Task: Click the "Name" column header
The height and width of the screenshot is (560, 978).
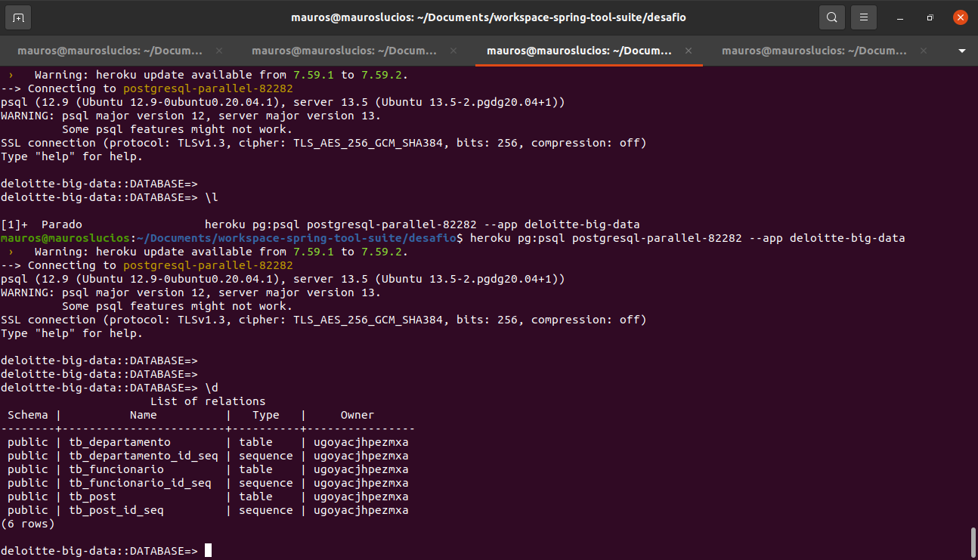Action: (x=144, y=415)
